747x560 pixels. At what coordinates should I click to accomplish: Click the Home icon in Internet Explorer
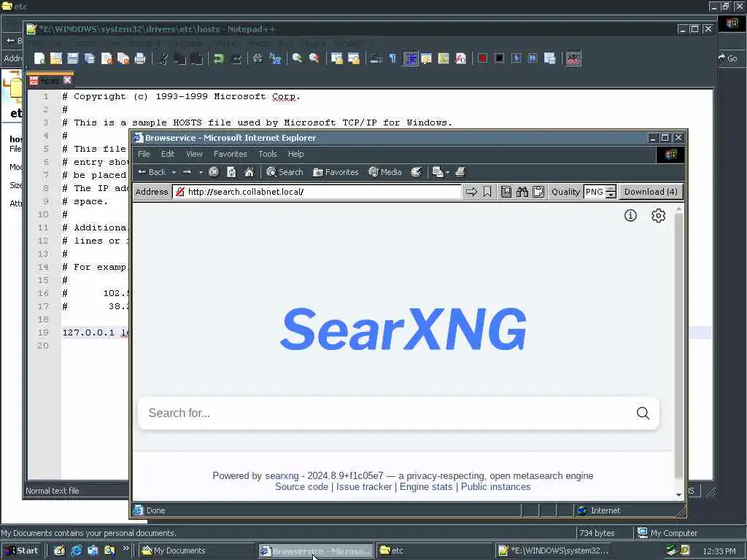[x=249, y=172]
